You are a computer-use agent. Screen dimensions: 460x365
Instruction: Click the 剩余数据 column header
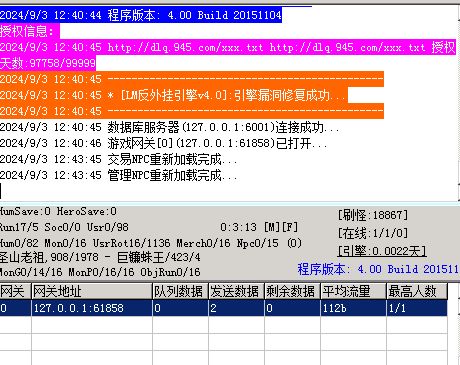point(292,291)
